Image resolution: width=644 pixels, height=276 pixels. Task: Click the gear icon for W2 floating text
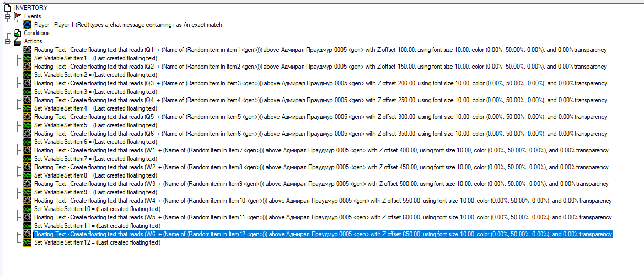(x=27, y=167)
